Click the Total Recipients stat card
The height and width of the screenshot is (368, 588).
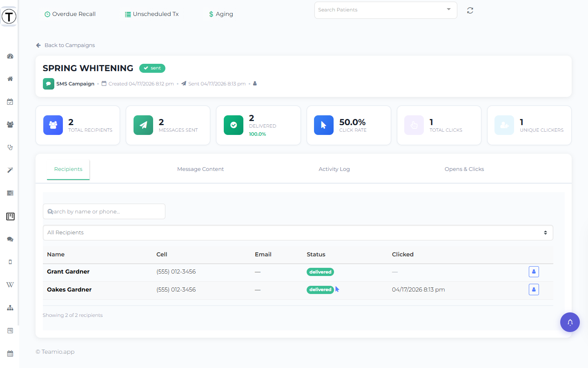tap(78, 126)
